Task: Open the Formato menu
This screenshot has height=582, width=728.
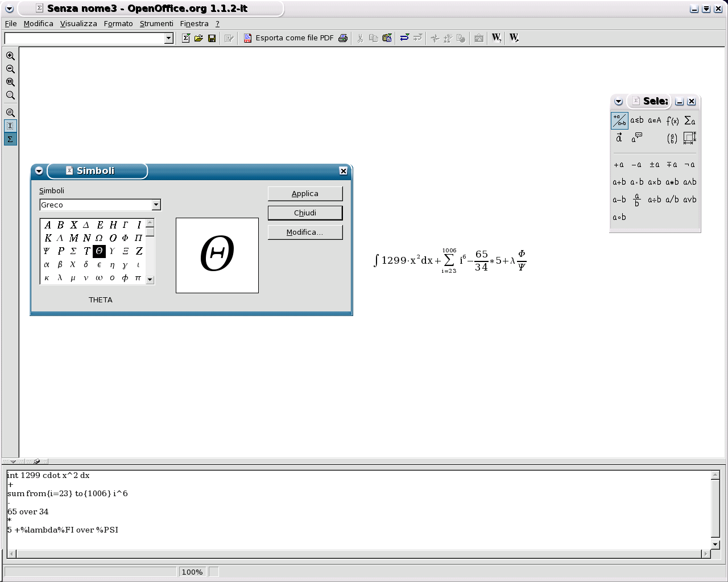Action: pyautogui.click(x=118, y=24)
